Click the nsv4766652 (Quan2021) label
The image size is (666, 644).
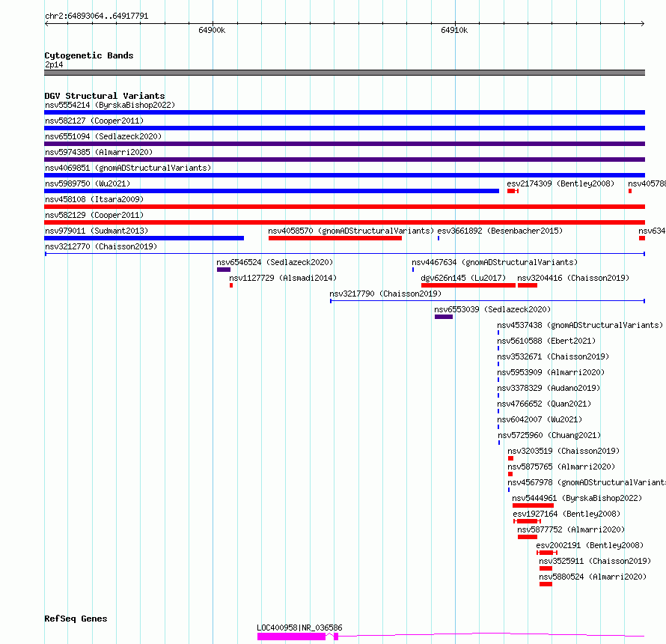pyautogui.click(x=544, y=404)
